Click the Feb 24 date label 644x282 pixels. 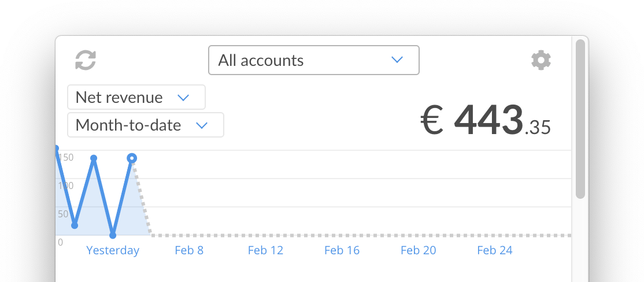tap(494, 250)
